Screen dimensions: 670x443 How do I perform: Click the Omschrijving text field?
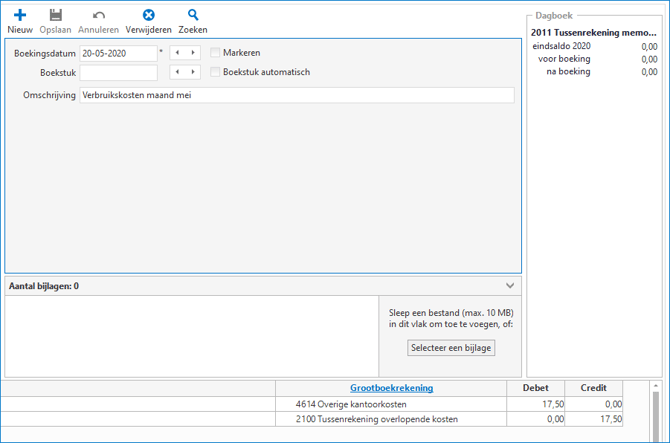(297, 95)
